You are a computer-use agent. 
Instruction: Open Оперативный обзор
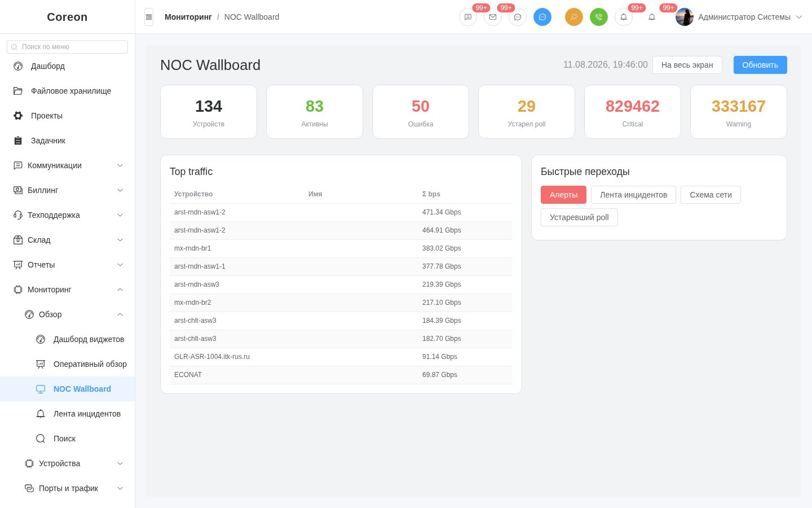68,364
